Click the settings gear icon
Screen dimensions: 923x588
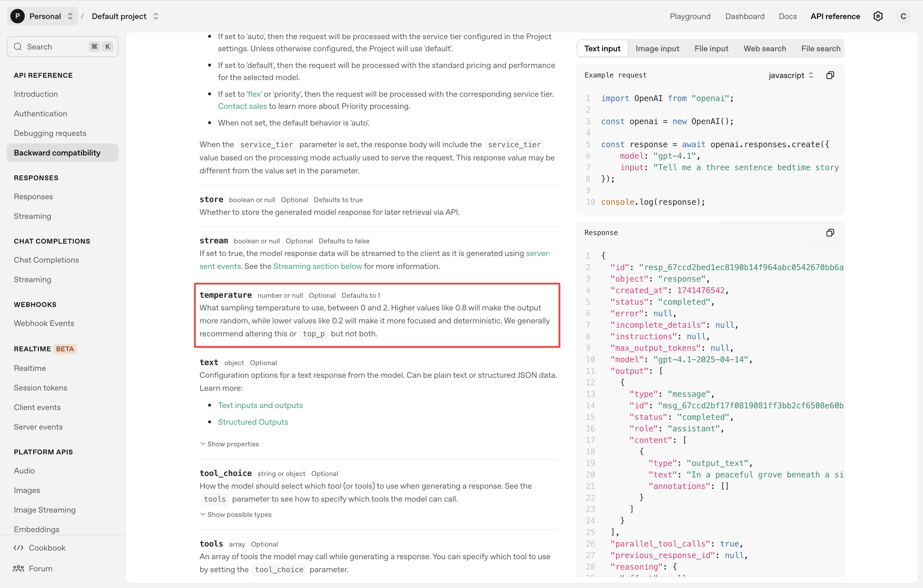878,16
